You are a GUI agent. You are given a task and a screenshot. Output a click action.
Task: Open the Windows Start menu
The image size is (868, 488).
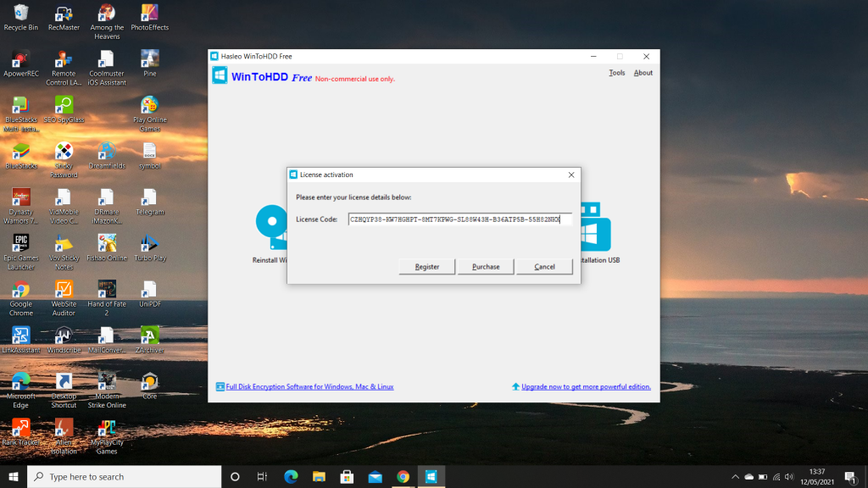coord(14,476)
